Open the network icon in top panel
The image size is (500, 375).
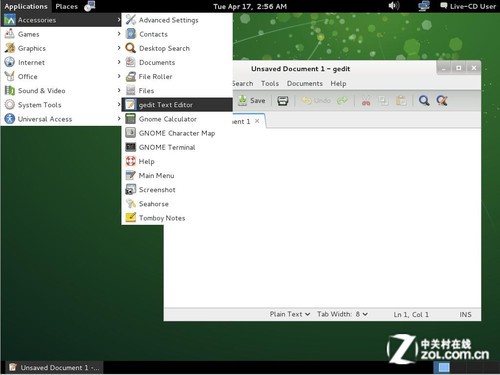click(x=424, y=6)
